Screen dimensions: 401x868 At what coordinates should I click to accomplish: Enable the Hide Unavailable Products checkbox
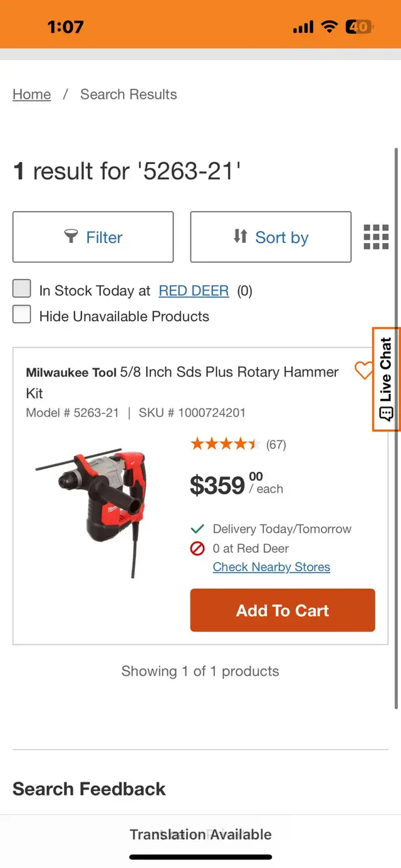[x=22, y=314]
